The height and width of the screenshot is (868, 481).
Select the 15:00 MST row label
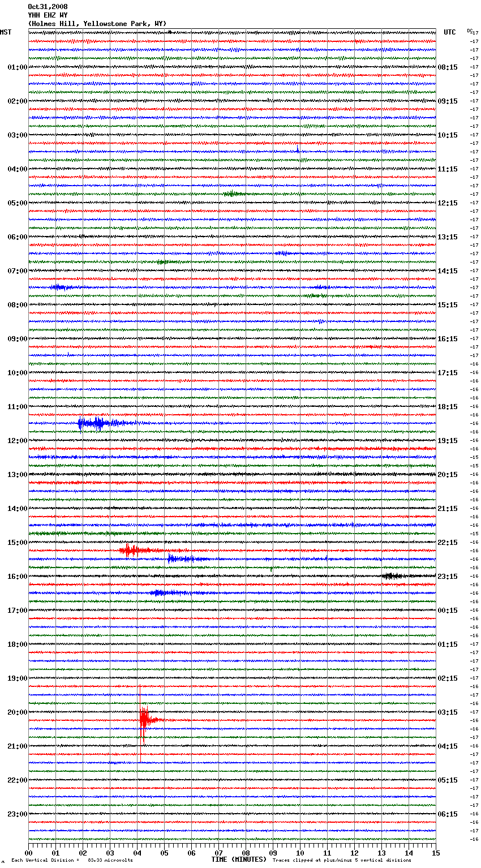18,543
